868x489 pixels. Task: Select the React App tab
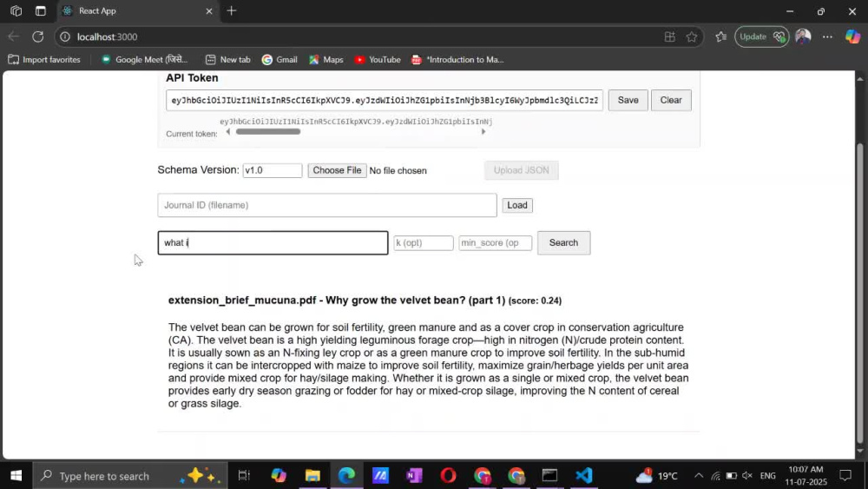(x=137, y=11)
